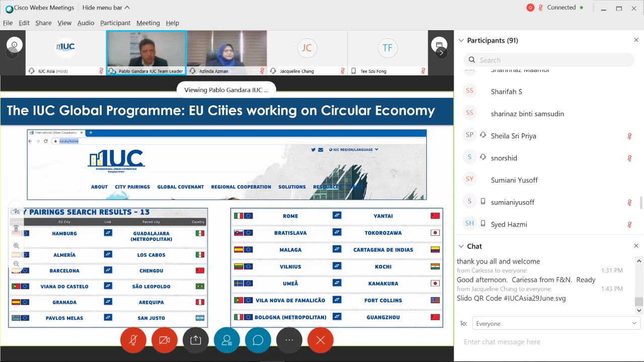Open the Share content button
The height and width of the screenshot is (362, 644).
click(196, 340)
